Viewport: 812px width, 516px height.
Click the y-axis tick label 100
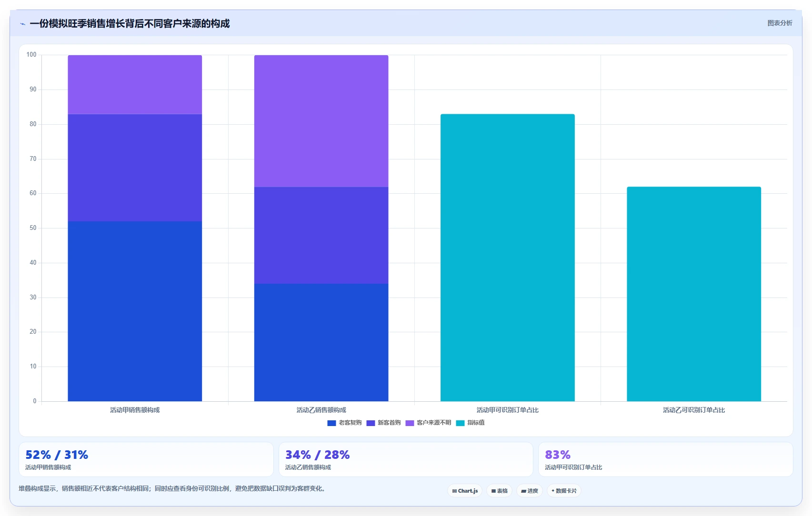pyautogui.click(x=31, y=55)
